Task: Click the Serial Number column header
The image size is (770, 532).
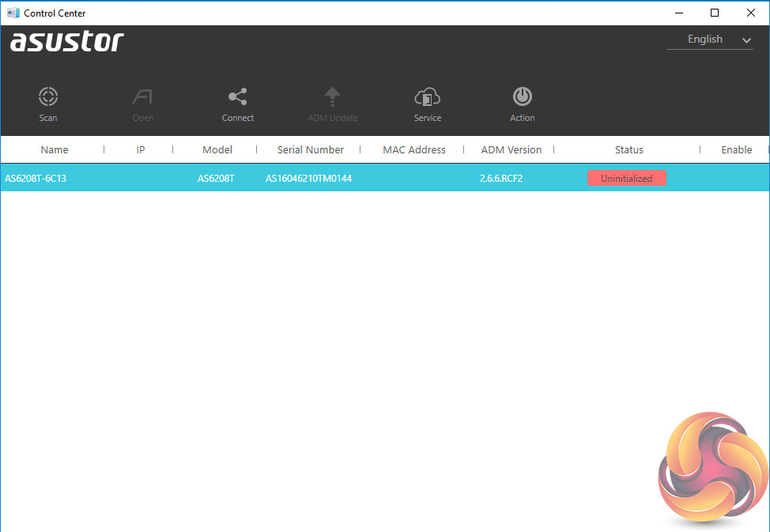Action: (311, 150)
